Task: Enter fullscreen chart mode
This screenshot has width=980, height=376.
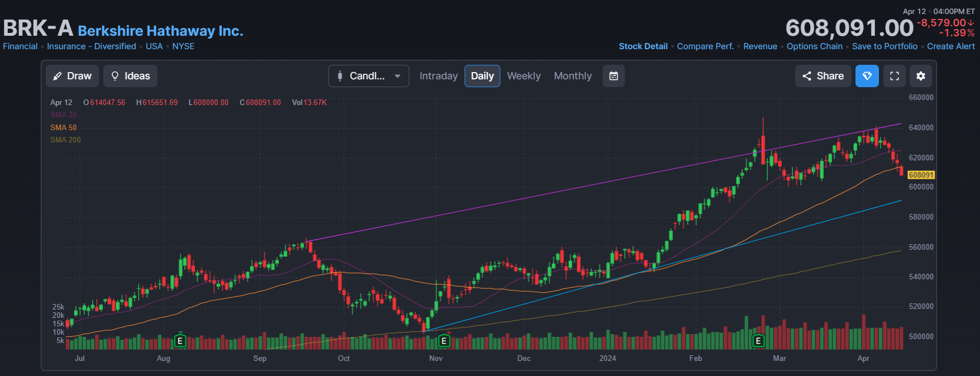Action: click(895, 76)
